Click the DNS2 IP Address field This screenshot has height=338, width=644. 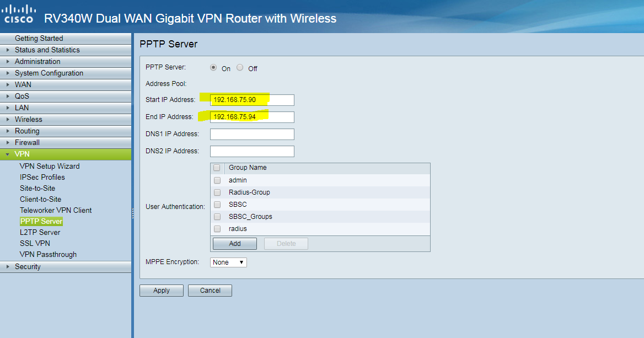252,151
